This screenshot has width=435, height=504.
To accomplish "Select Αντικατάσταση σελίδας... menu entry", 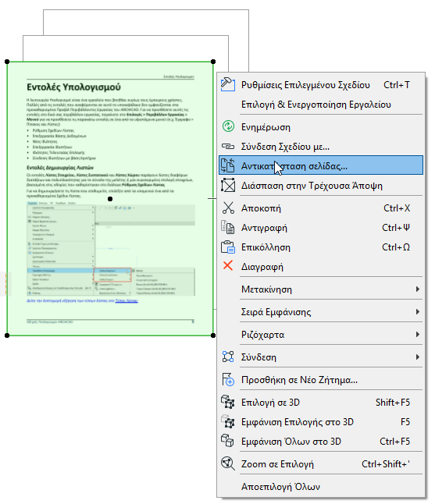I will tap(321, 165).
